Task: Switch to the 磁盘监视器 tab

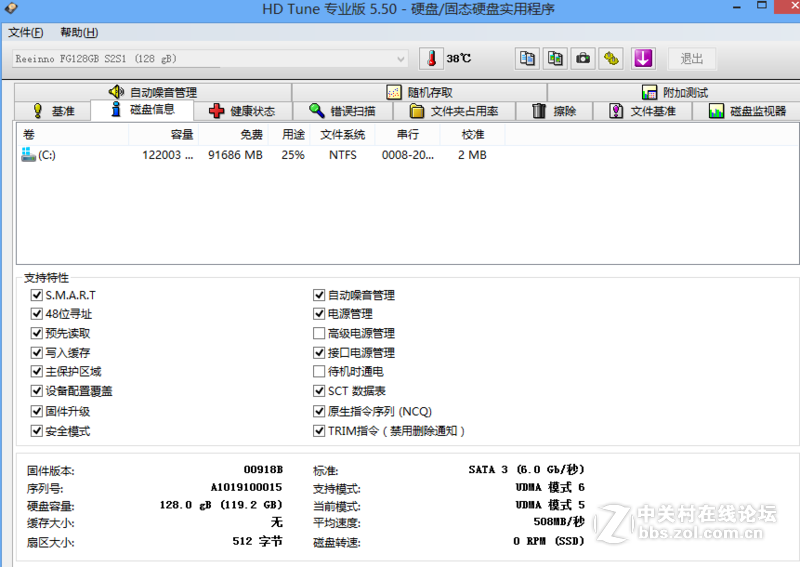Action: pyautogui.click(x=746, y=111)
